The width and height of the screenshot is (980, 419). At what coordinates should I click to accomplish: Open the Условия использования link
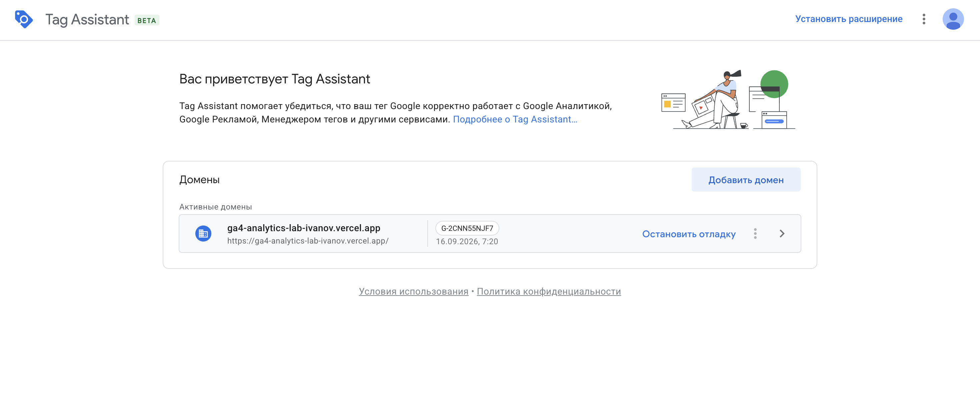414,291
